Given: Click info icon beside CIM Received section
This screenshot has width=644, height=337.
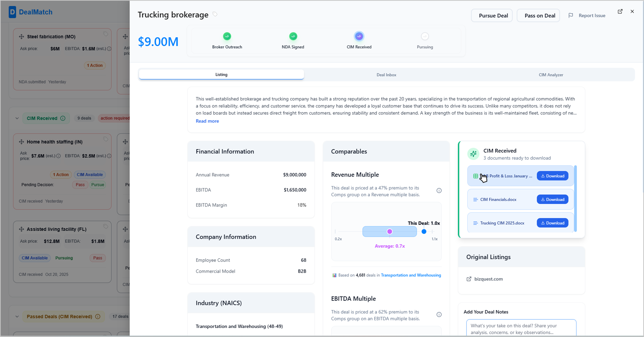Looking at the screenshot, I should [x=63, y=118].
